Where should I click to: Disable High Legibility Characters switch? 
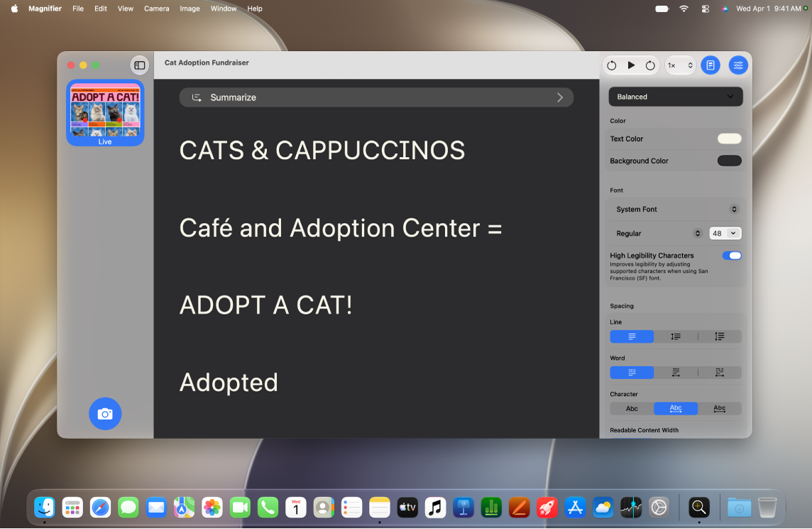732,256
